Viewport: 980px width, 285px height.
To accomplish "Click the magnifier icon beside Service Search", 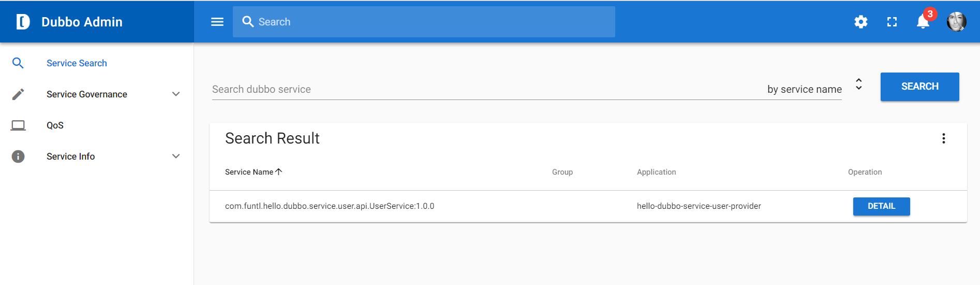I will [18, 63].
